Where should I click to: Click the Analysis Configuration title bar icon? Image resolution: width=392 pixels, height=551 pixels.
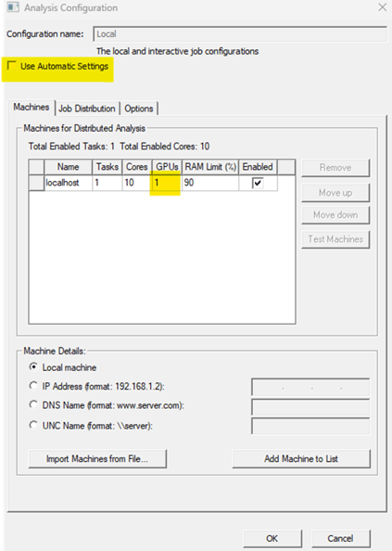[13, 7]
